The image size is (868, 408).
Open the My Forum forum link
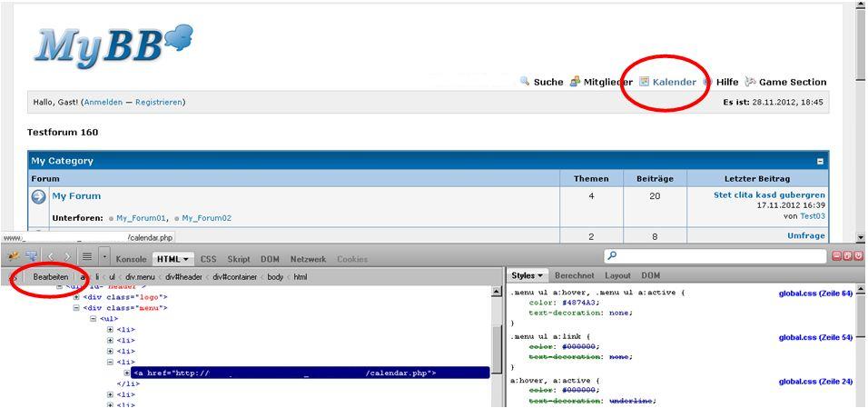76,195
